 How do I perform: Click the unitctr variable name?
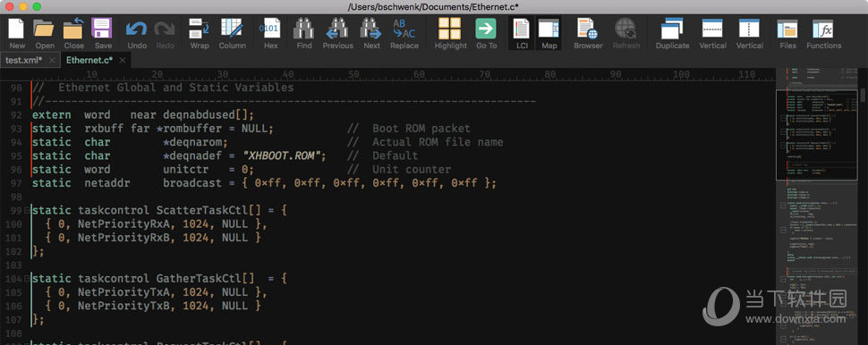(185, 170)
